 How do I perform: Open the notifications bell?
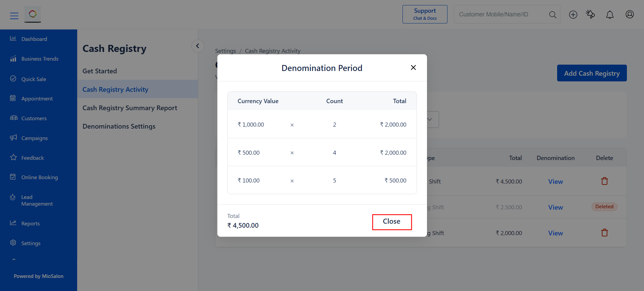tap(610, 14)
